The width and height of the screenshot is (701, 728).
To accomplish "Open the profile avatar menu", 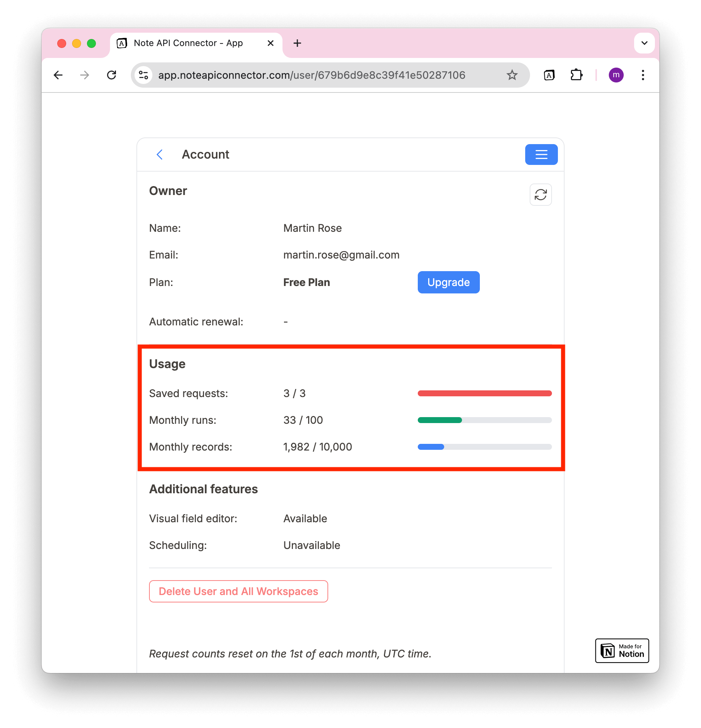I will tap(616, 75).
